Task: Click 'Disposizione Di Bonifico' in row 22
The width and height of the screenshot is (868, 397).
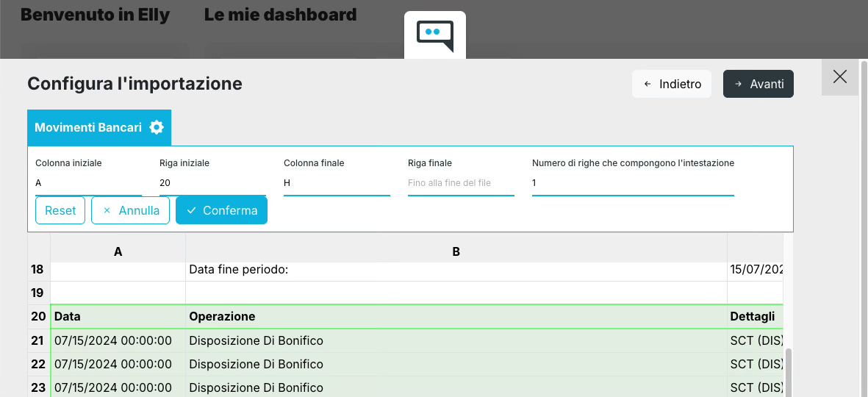Action: pos(456,365)
